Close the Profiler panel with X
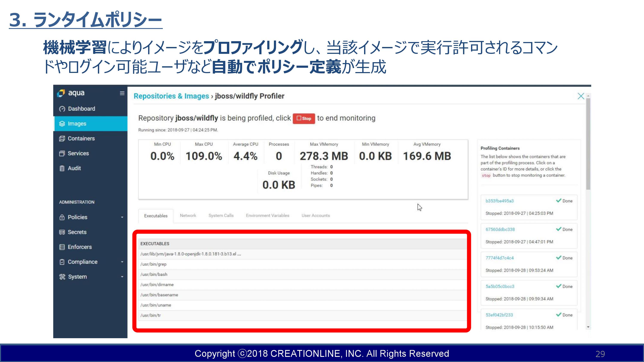This screenshot has height=362, width=644. pyautogui.click(x=581, y=96)
